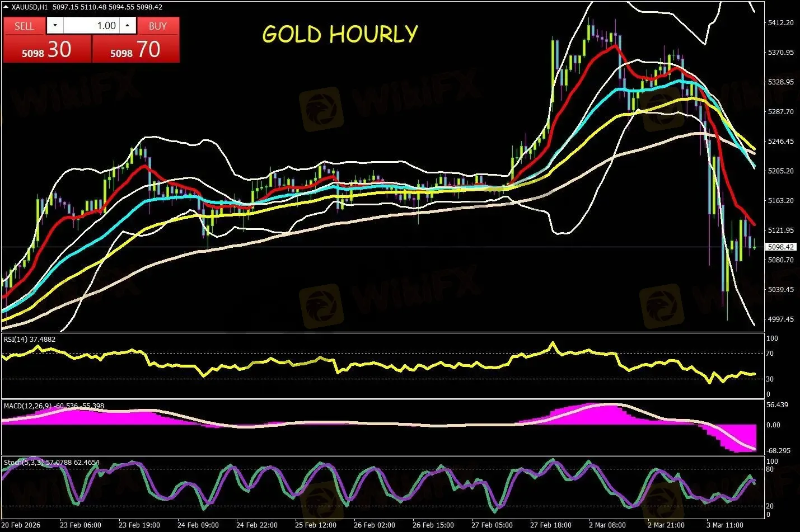Image resolution: width=800 pixels, height=532 pixels.
Task: Click the RSI 70 level scale value
Action: coord(770,354)
